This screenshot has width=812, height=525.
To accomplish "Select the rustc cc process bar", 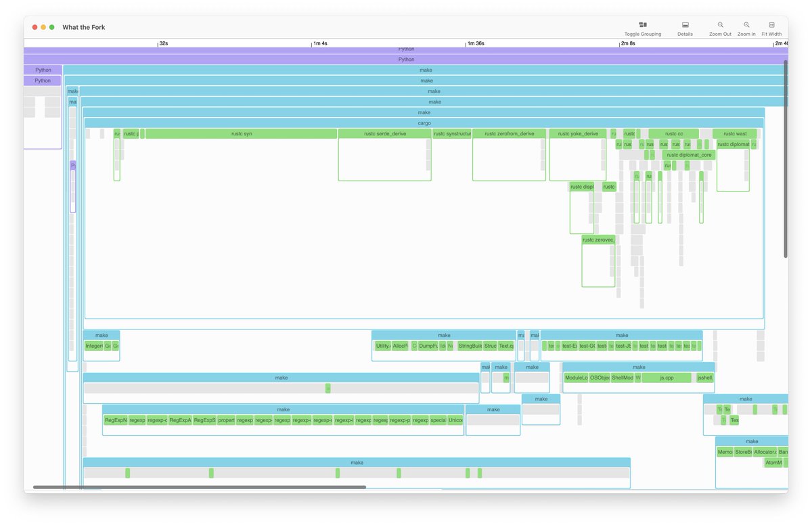I will [674, 134].
